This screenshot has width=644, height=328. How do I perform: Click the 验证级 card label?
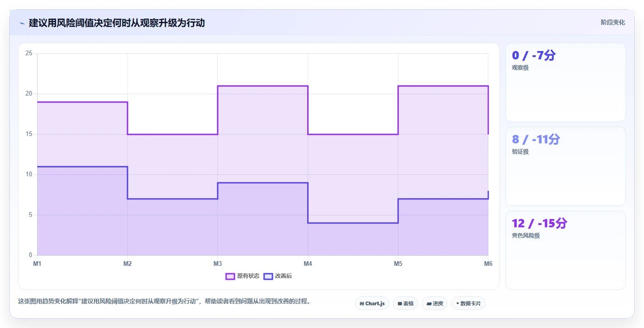coord(520,152)
